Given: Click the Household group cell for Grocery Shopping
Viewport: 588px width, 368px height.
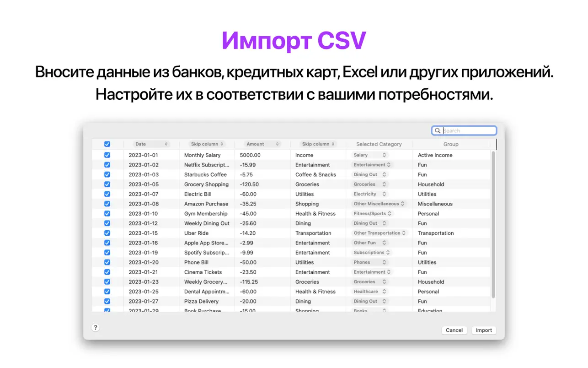Looking at the screenshot, I should point(431,184).
